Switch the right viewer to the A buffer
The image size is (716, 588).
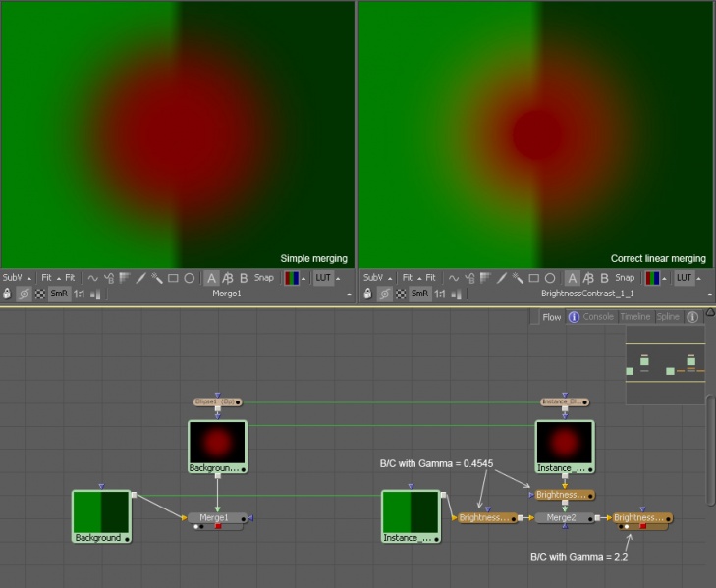[x=573, y=278]
